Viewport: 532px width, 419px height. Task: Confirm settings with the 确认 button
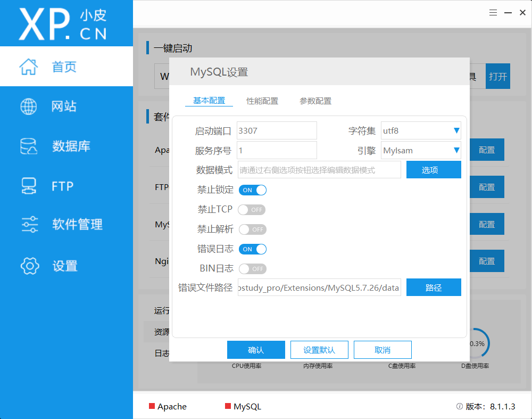[x=256, y=349]
